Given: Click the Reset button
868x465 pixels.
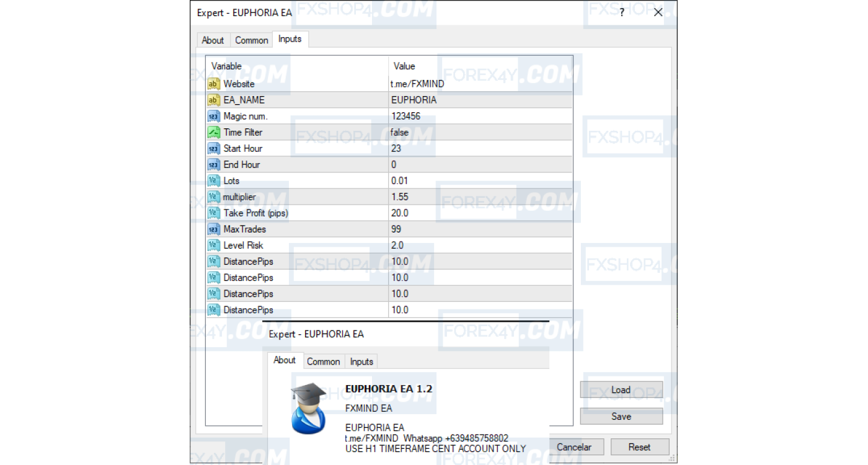Looking at the screenshot, I should point(639,447).
